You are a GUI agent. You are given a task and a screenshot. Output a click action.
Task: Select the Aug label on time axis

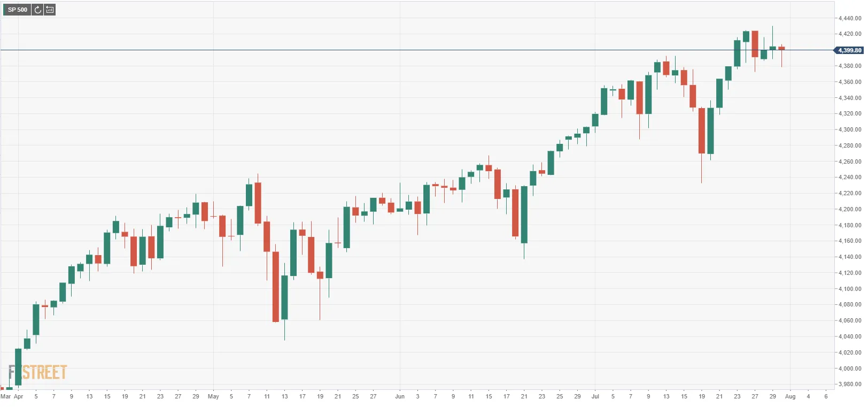(x=790, y=396)
